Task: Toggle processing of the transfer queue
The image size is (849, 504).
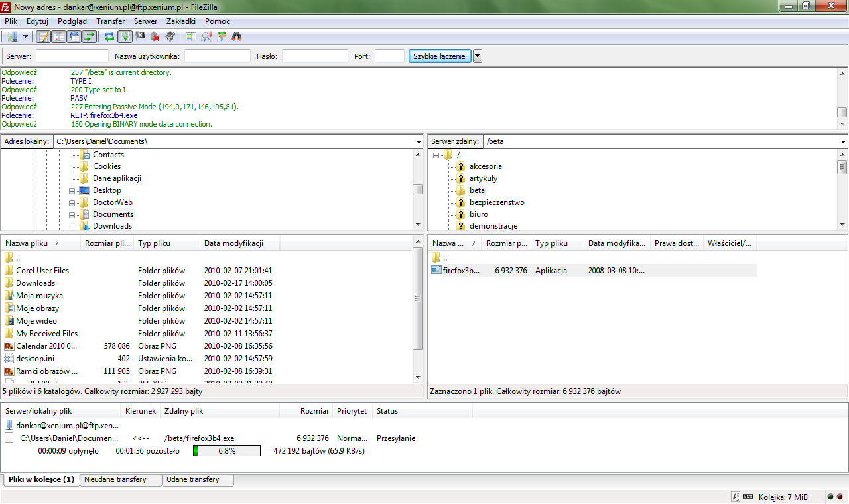Action: click(125, 36)
